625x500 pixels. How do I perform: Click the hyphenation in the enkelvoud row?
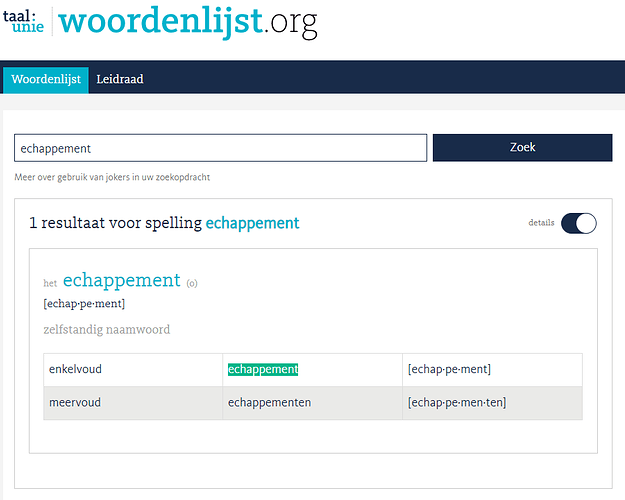[449, 369]
